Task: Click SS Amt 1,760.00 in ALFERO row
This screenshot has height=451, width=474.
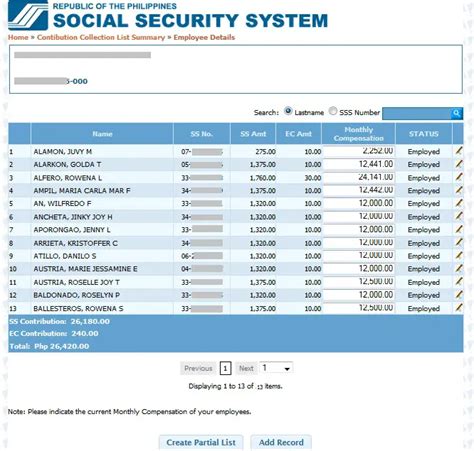Action: pyautogui.click(x=263, y=178)
